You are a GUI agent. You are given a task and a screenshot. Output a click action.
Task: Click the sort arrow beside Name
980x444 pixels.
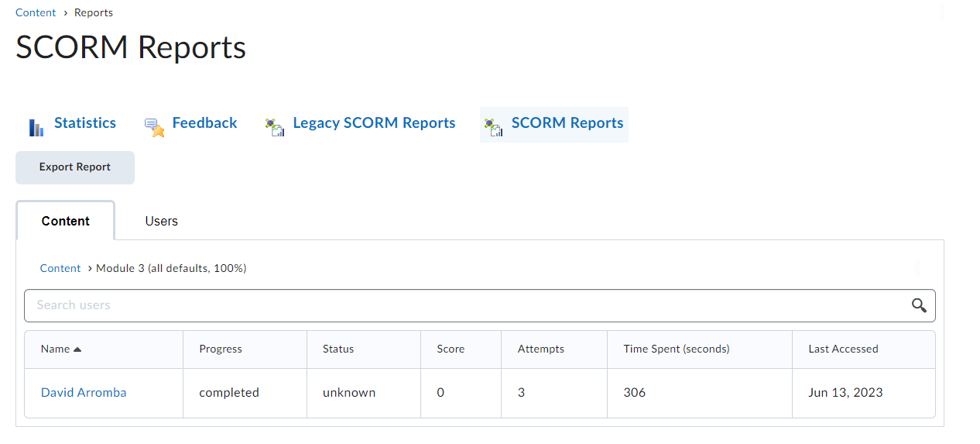click(77, 349)
